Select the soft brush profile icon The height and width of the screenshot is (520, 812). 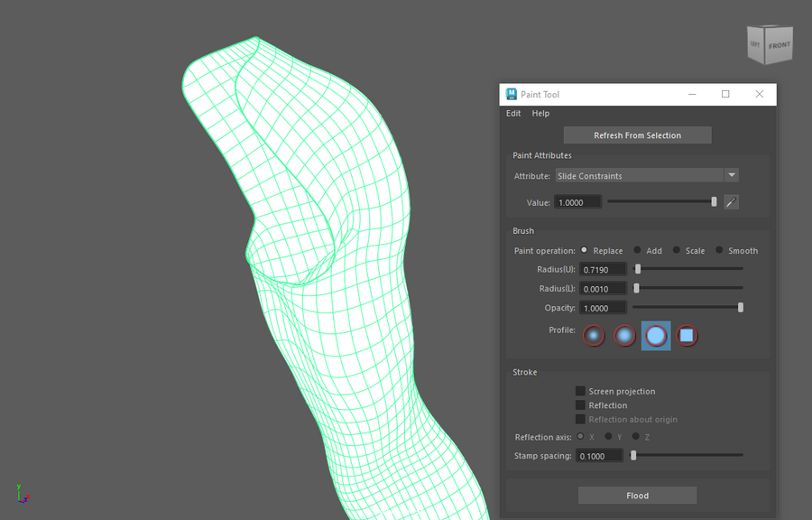point(625,336)
